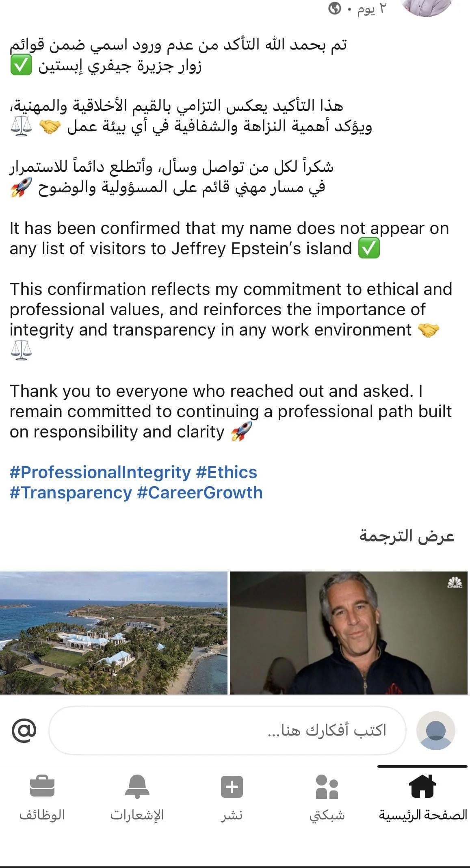Open the #Ethics hashtag

pos(226,472)
